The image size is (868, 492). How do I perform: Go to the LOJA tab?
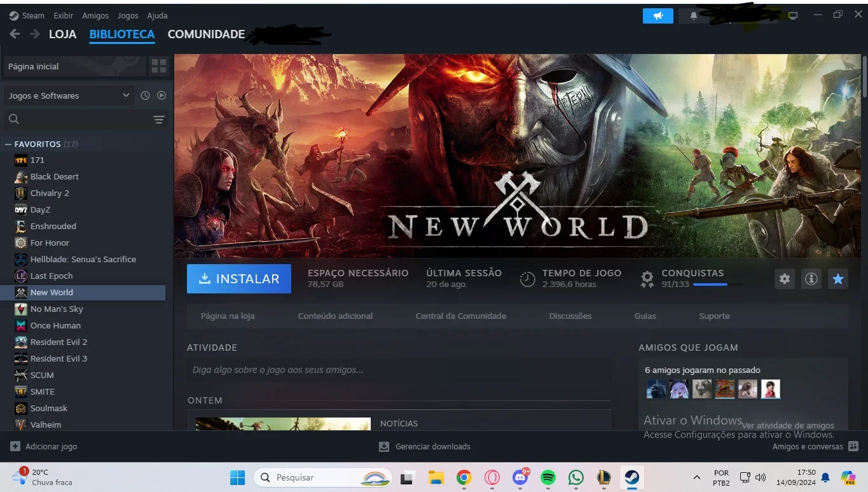(62, 34)
